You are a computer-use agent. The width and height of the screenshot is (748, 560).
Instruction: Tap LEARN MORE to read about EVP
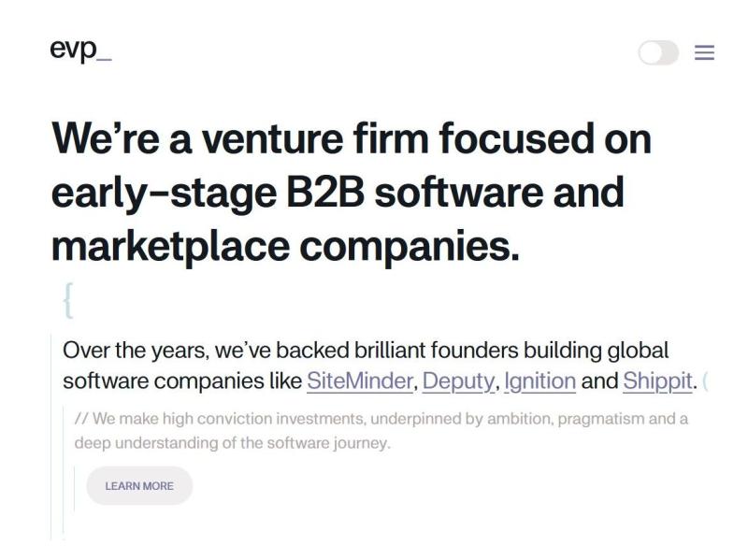point(137,485)
